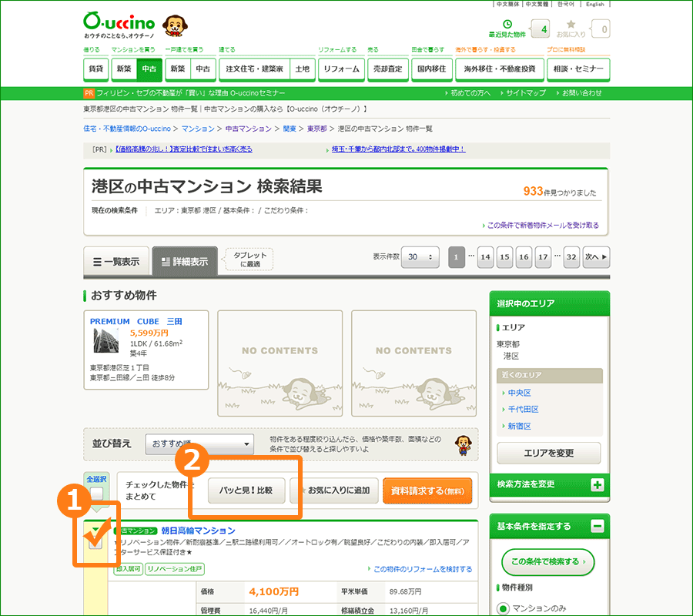Screen dimensions: 693x616
Task: Click the パッと見！比較 button
Action: coord(246,490)
